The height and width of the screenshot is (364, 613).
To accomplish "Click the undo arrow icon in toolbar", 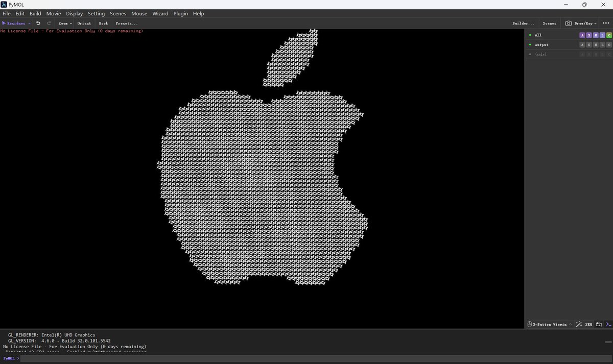I will pos(38,23).
